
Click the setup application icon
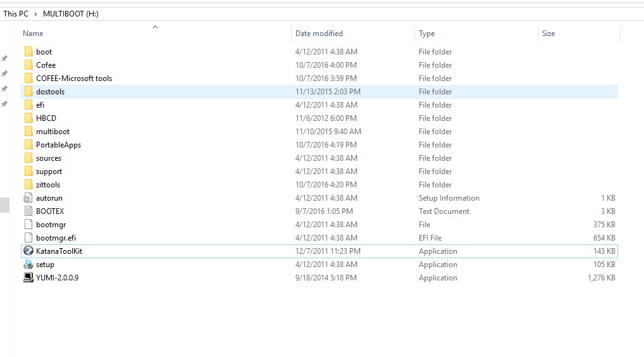[x=28, y=264]
